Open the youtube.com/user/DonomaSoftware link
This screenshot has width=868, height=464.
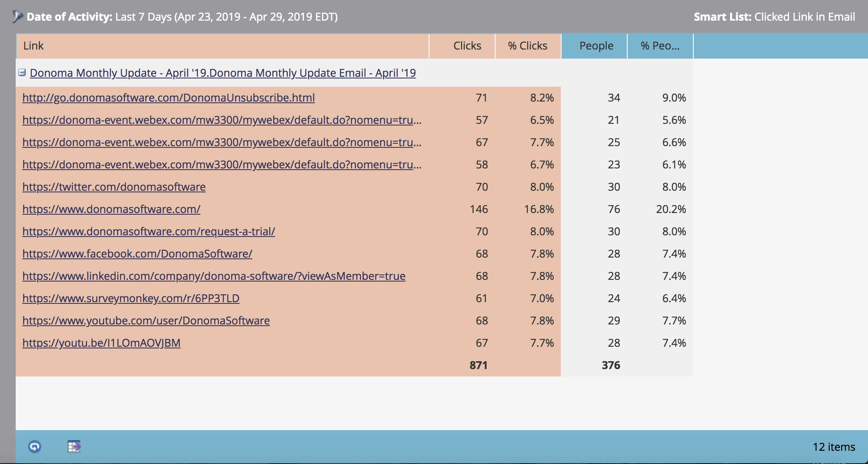(x=146, y=321)
